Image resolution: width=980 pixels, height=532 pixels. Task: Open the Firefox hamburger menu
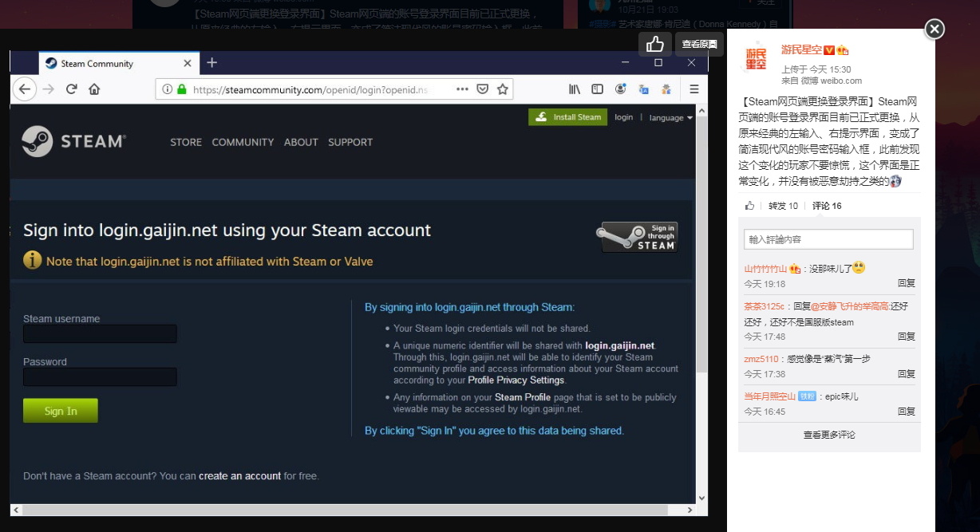[x=694, y=89]
